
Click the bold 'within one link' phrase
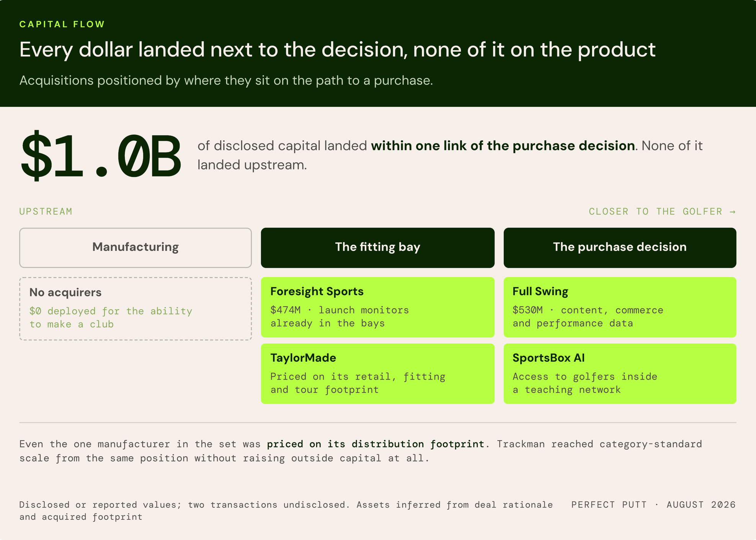coord(503,145)
